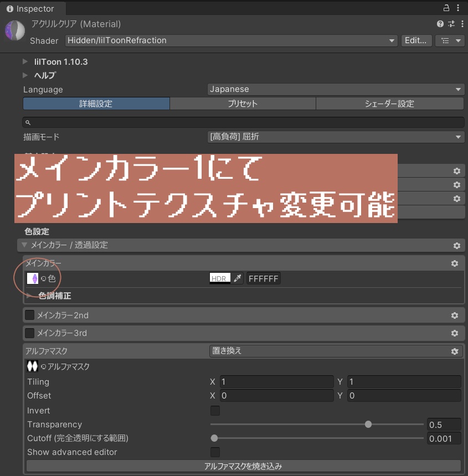Expand 色調補正 foldout
This screenshot has height=476, width=468.
[x=29, y=296]
